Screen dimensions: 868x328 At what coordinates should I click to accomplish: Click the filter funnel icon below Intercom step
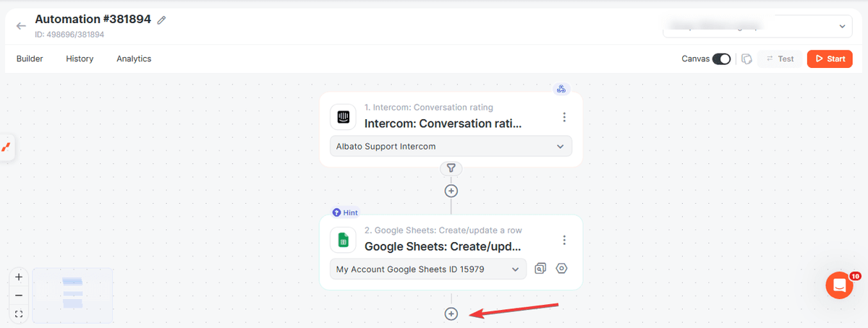[451, 168]
